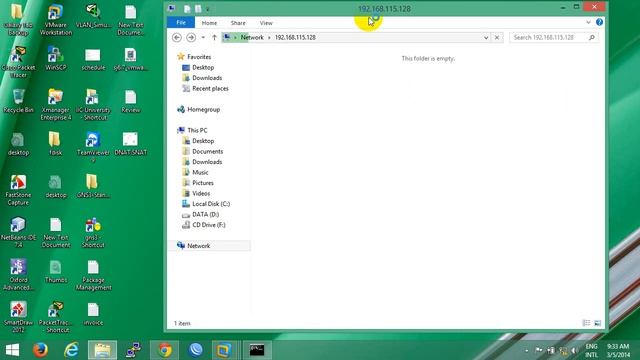Select the FastStone Capture desktop icon
Screen dimensions: 640x360
(18, 190)
